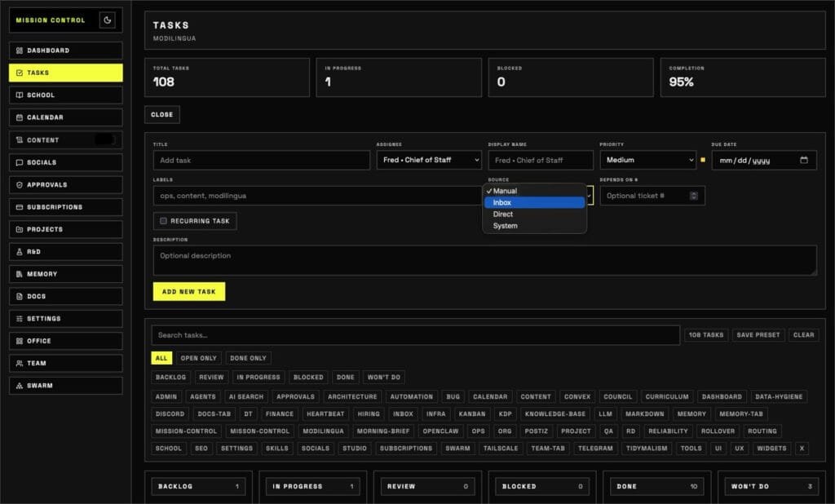Click the Settings sliders icon
This screenshot has height=504, width=835.
tap(20, 319)
